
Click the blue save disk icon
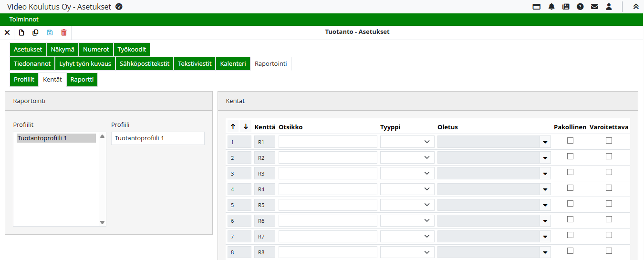tap(50, 32)
